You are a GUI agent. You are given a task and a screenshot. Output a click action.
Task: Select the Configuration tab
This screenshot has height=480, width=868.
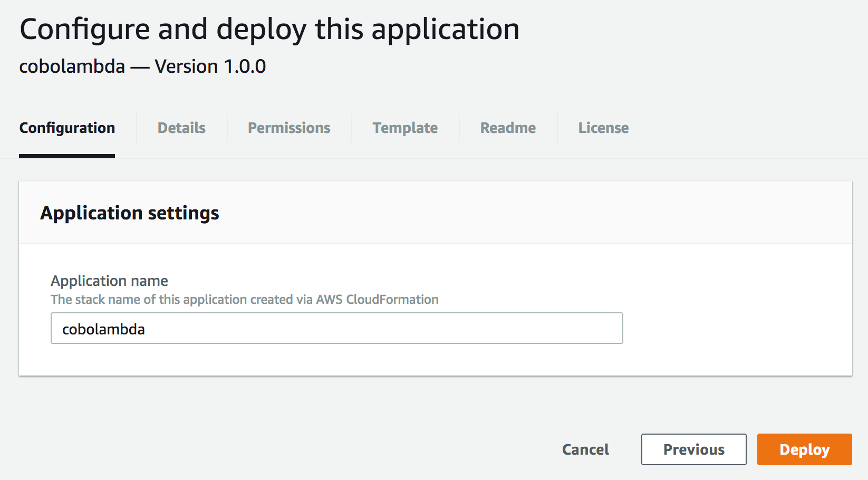click(x=67, y=128)
